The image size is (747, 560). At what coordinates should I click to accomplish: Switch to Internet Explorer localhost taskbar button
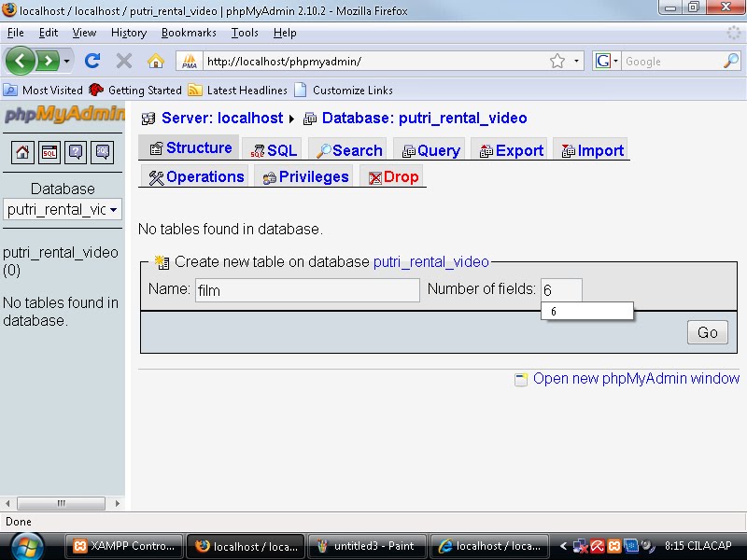click(489, 546)
